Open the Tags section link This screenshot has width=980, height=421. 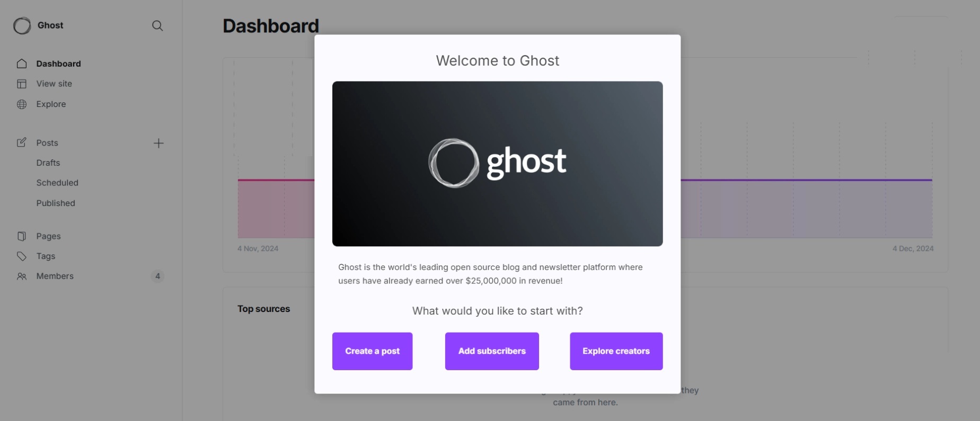[x=46, y=256]
